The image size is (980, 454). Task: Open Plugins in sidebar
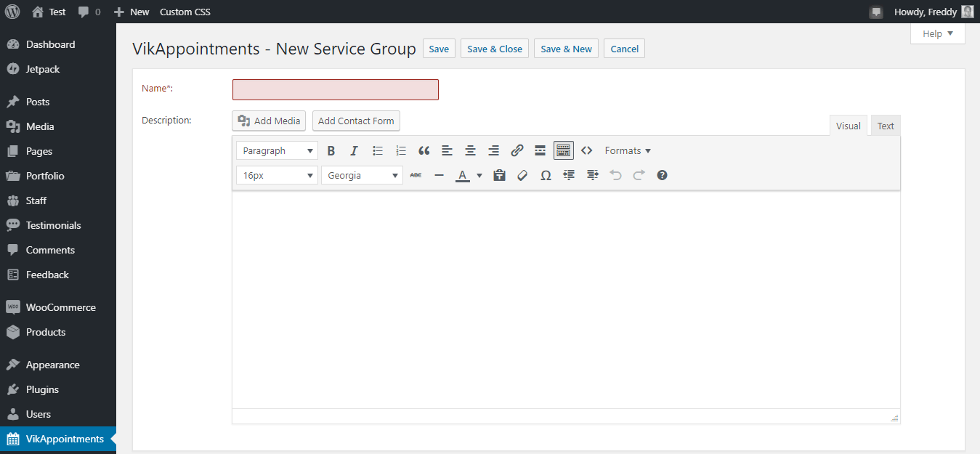pos(58,389)
